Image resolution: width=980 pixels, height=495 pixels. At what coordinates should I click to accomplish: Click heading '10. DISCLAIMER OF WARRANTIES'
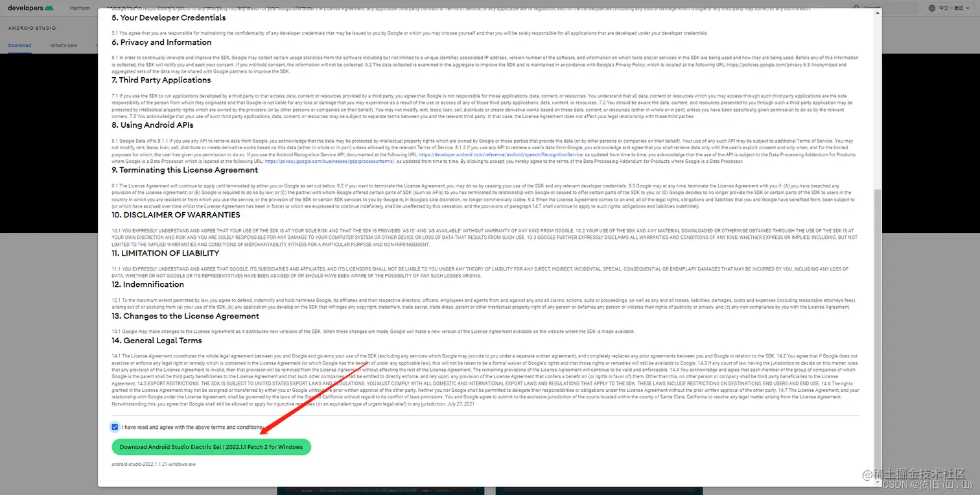click(x=176, y=215)
